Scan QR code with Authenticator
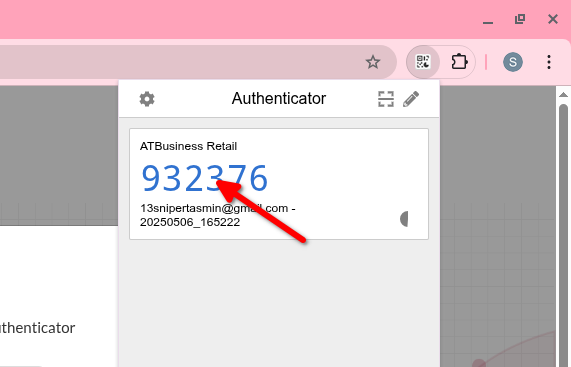Screen dimensions: 571x367 [386, 99]
